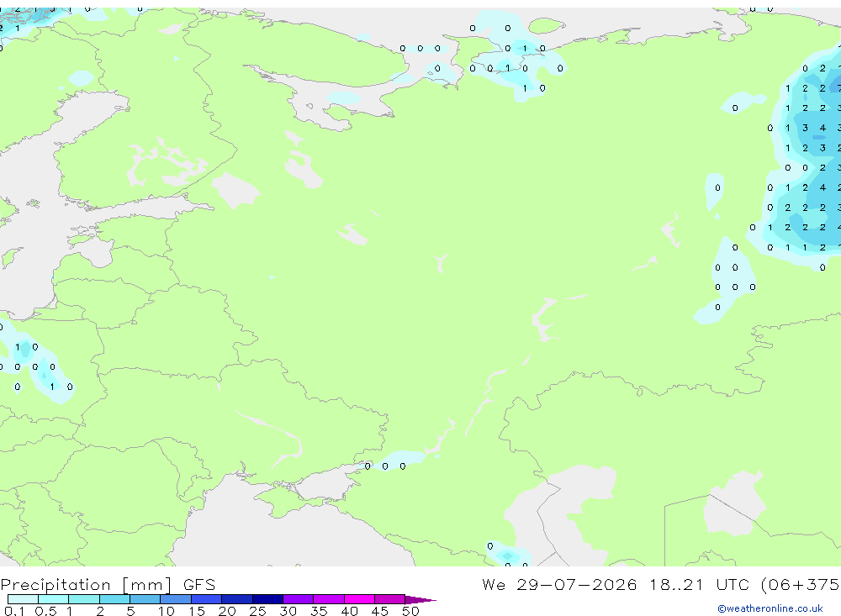Click the 45–50 mm legend color swatch

[389, 599]
